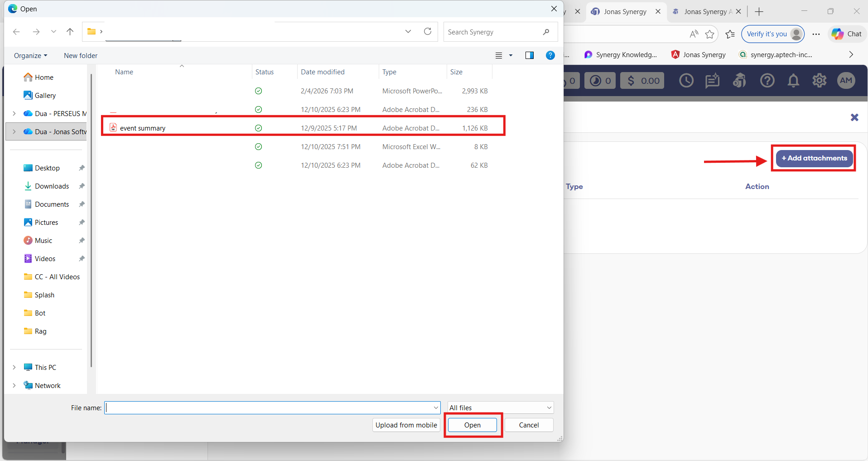Open the Organize menu
Screen dimensions: 868x461
coord(30,55)
